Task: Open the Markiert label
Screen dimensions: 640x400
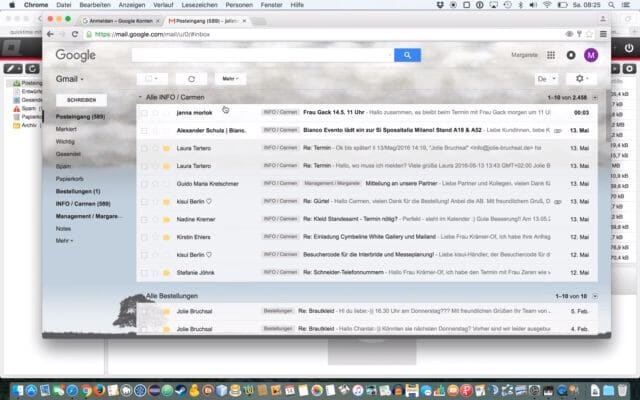Action: pos(66,129)
